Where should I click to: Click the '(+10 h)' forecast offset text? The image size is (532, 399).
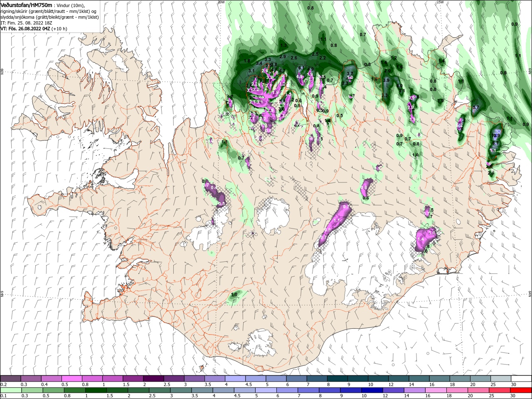(59, 29)
